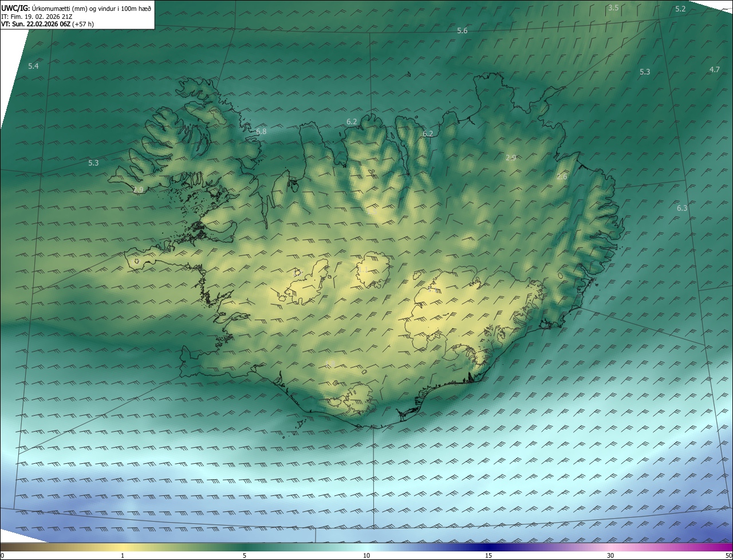This screenshot has height=560, width=733.
Task: Click the 5.2 value in the top-right corner
Action: click(680, 9)
